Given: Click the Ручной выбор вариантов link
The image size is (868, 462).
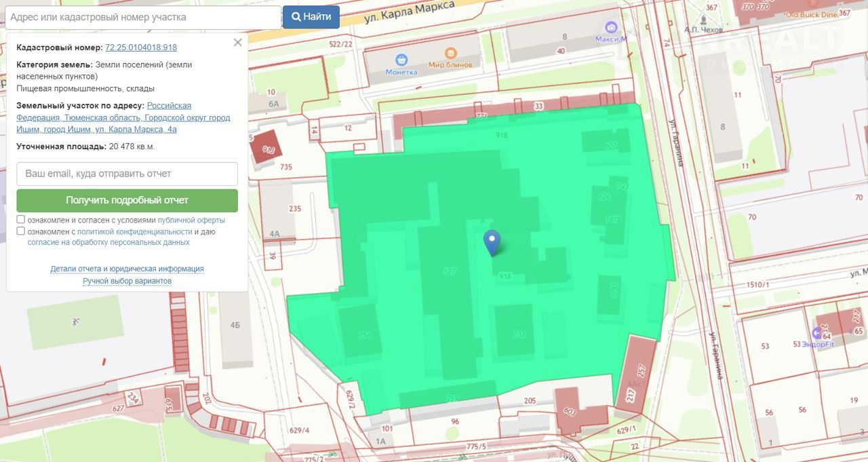Looking at the screenshot, I should 127,281.
